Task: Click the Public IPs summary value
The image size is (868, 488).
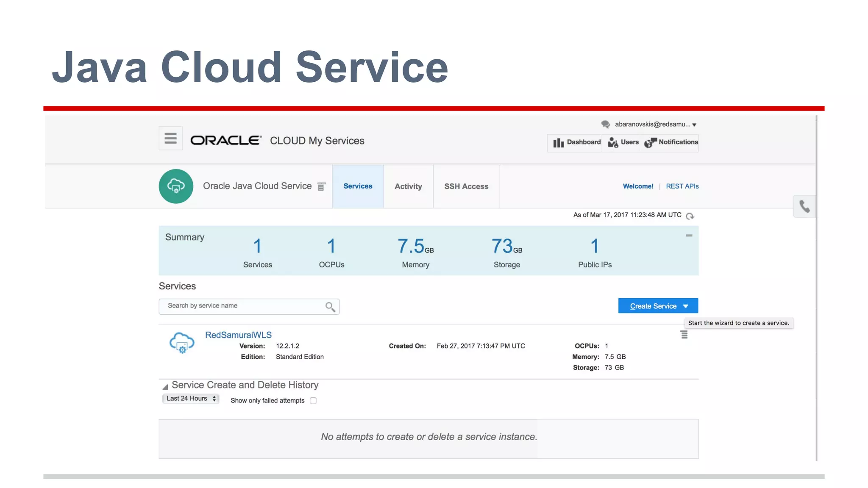Action: click(595, 246)
